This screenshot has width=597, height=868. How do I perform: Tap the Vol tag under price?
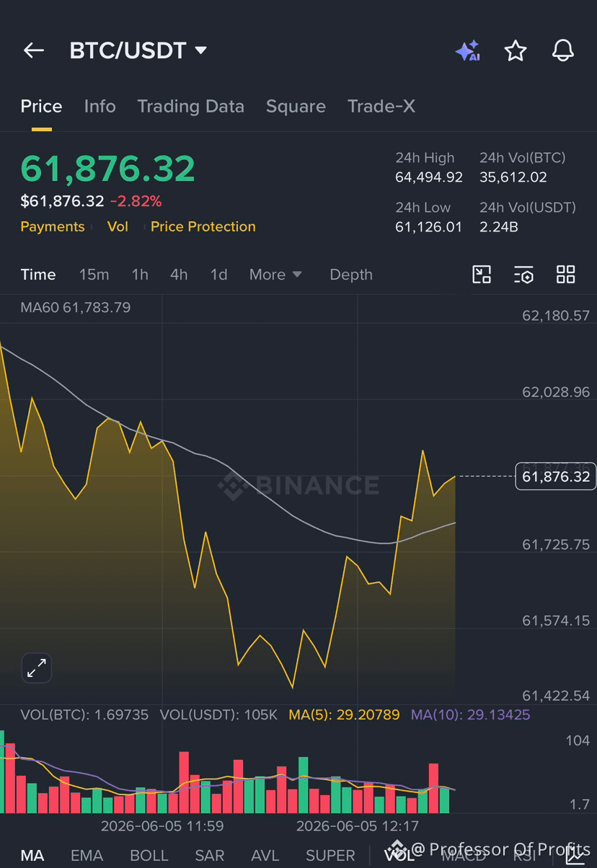(x=118, y=226)
